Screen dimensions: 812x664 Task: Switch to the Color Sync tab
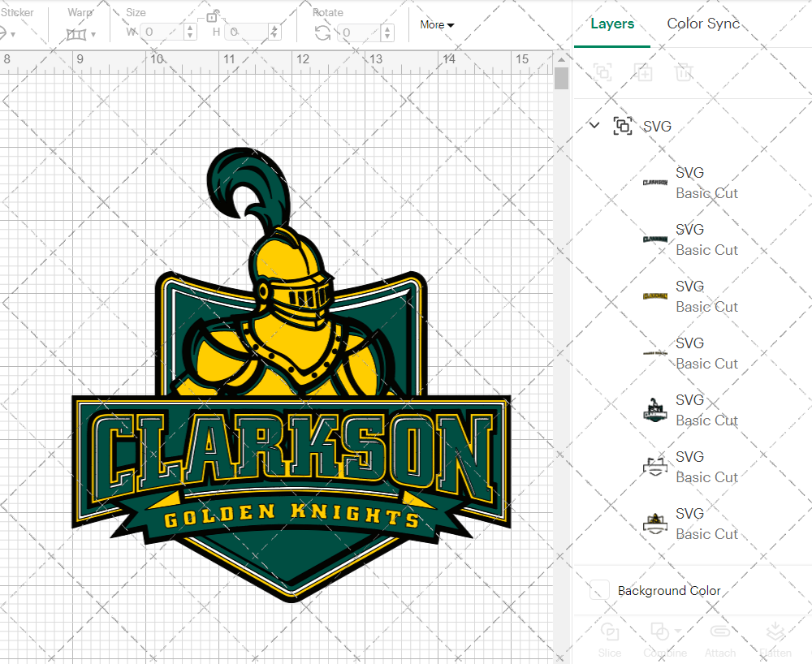click(x=702, y=24)
